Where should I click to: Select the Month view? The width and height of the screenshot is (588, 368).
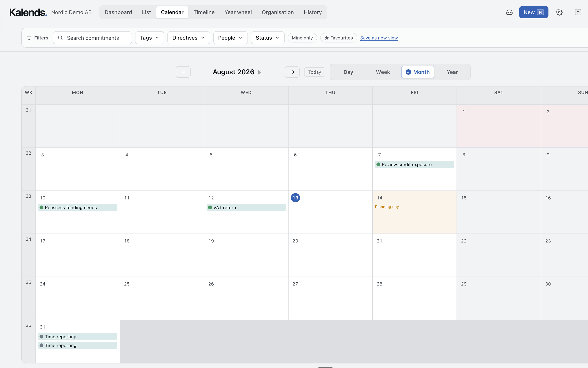tap(417, 72)
